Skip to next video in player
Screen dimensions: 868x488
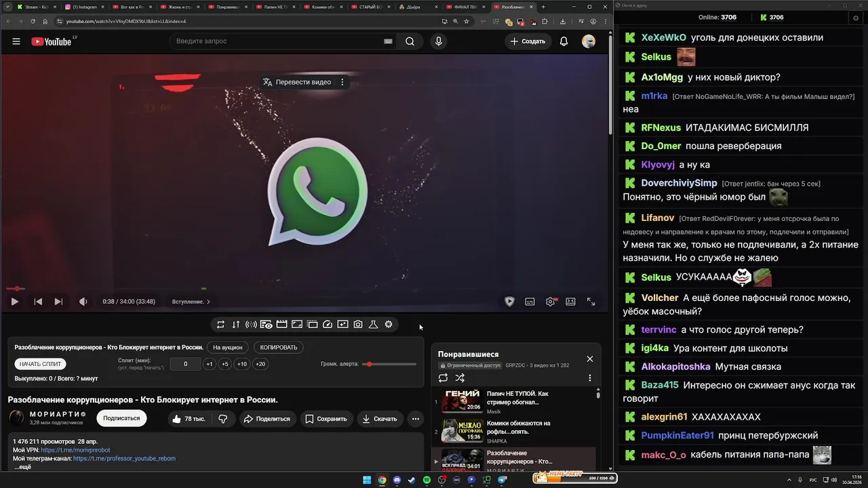pos(58,302)
